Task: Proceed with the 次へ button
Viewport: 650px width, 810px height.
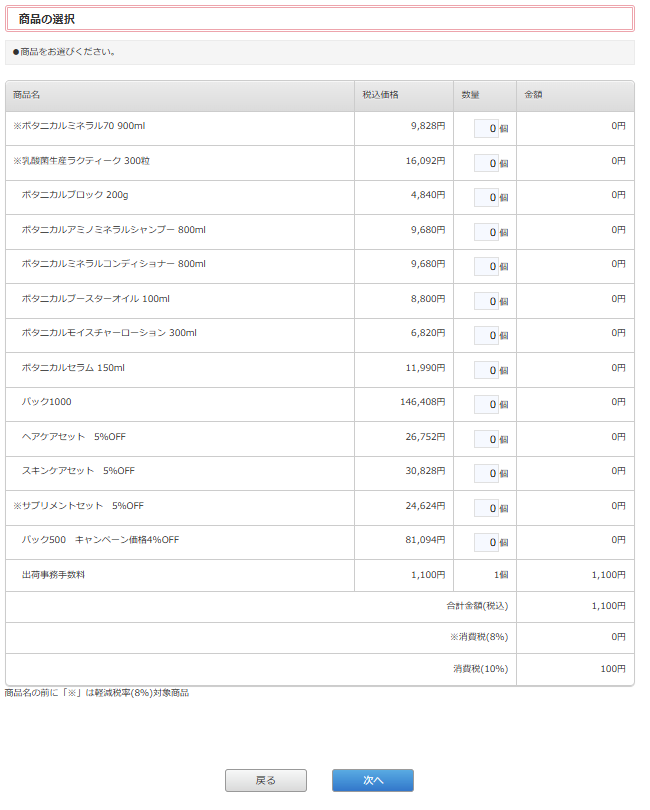Action: point(372,780)
